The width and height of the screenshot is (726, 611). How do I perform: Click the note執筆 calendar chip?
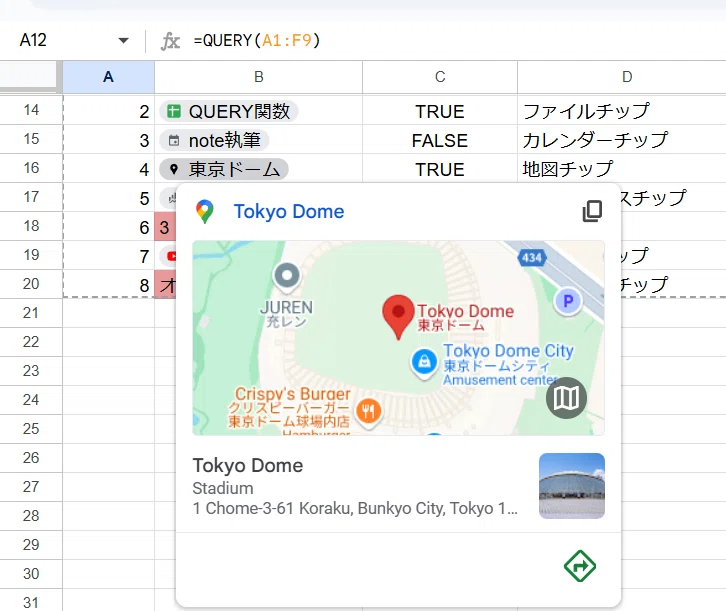click(214, 140)
